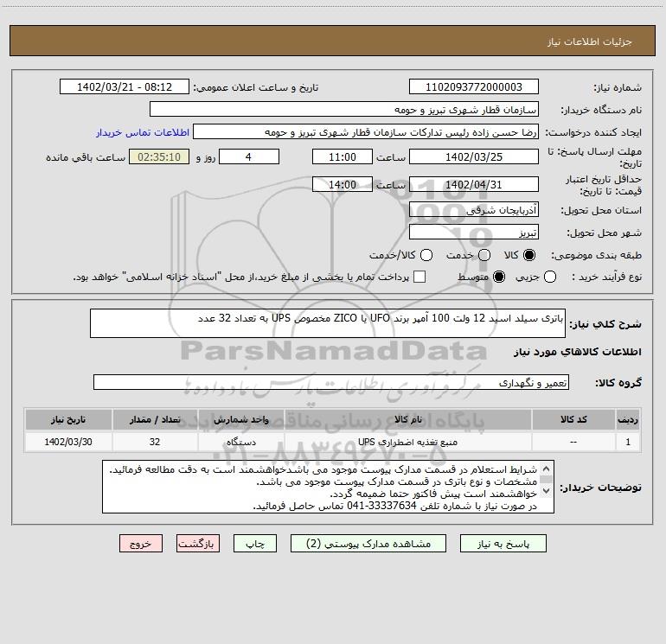This screenshot has width=666, height=644.
Task: Click the واحد شمارش column header
Action: point(240,419)
